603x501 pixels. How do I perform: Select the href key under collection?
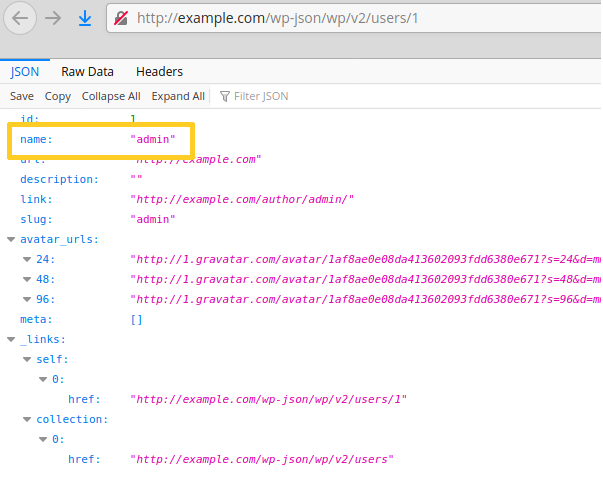(84, 459)
